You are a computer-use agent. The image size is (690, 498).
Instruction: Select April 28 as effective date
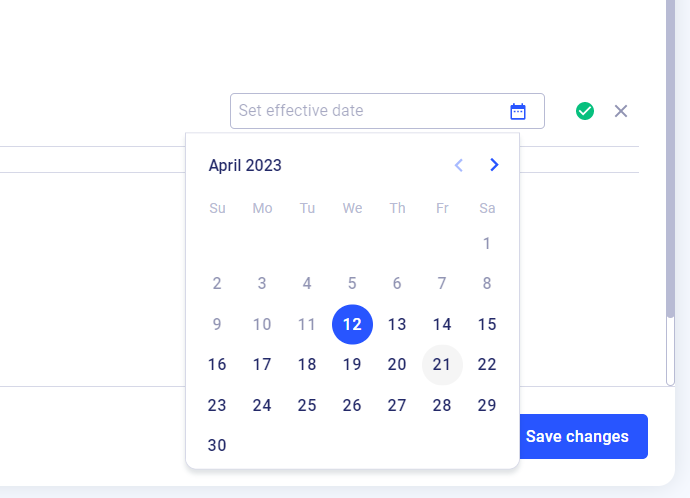point(442,405)
